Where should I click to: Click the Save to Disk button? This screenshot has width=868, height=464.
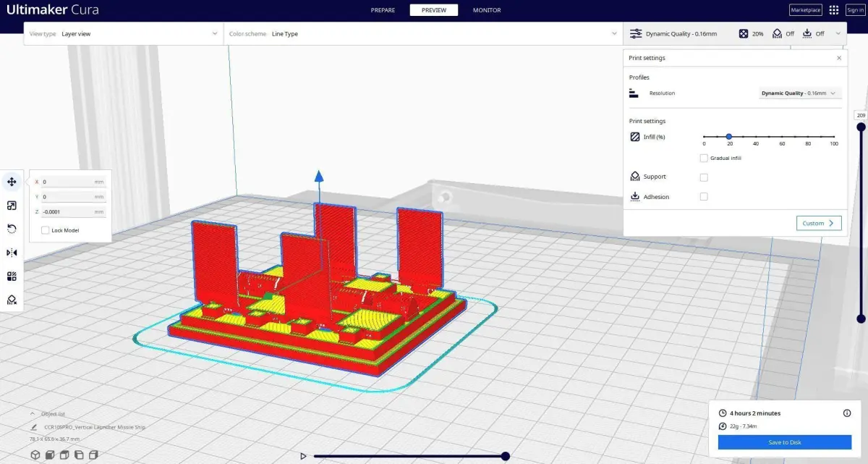[x=785, y=442]
